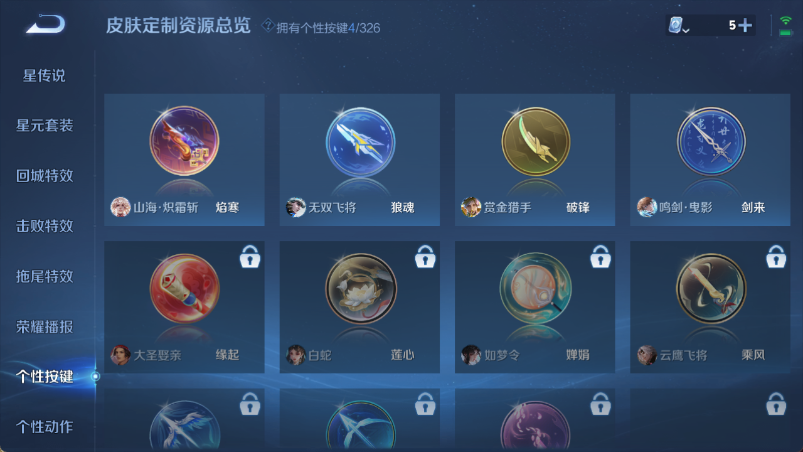Image resolution: width=803 pixels, height=452 pixels.
Task: Open the 如梦令 婵娟 locked card
Action: [535, 307]
